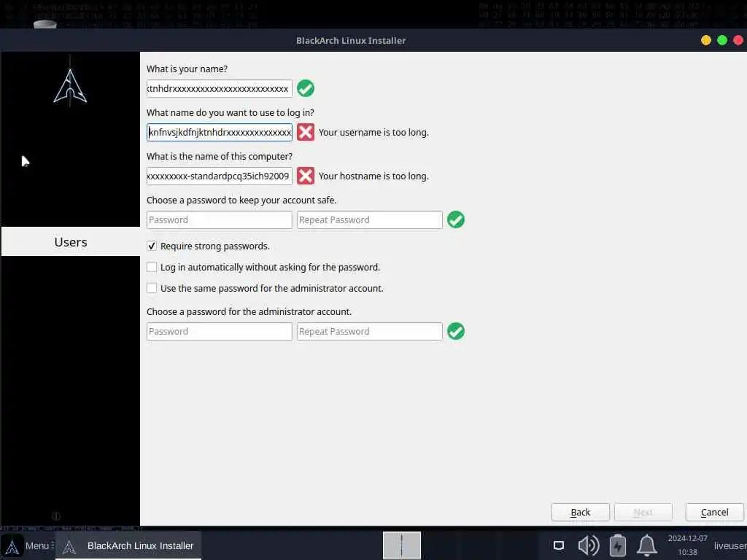Screen dimensions: 747x560
Task: Click the user account Password field
Action: coord(219,219)
